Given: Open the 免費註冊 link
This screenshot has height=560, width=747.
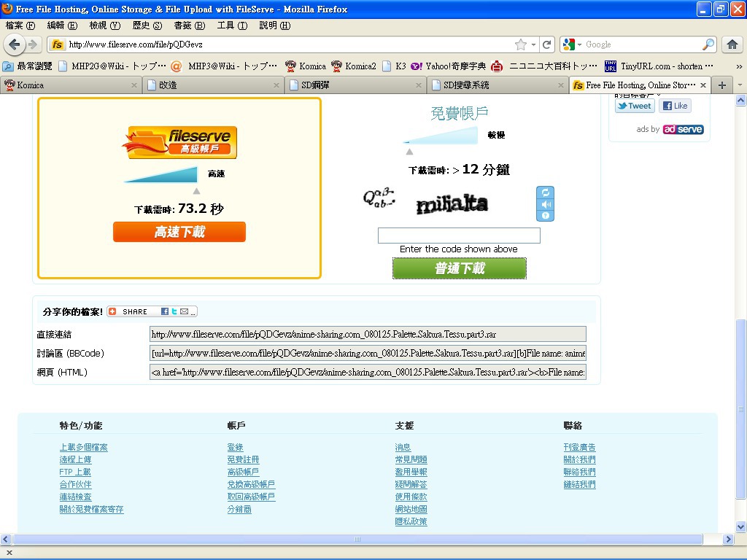Looking at the screenshot, I should click(243, 459).
